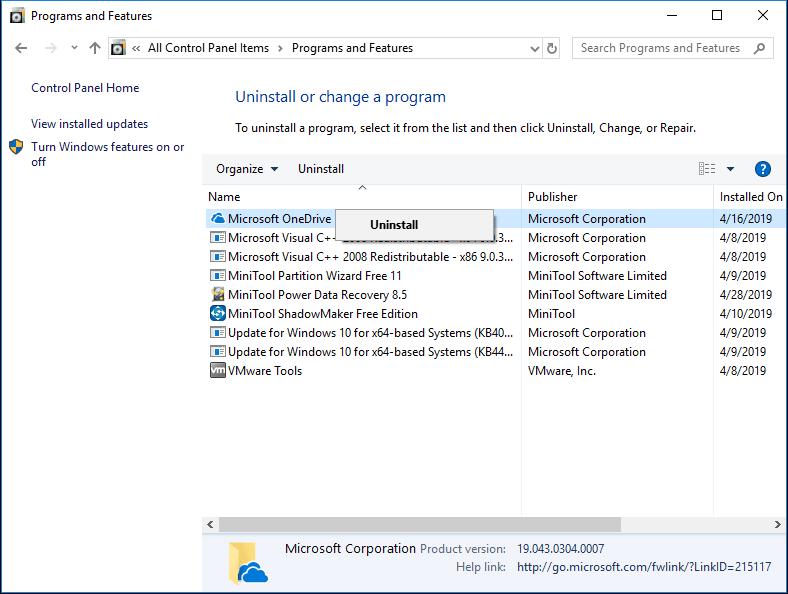Open the Organize dropdown menu
Image resolution: width=788 pixels, height=594 pixels.
247,169
